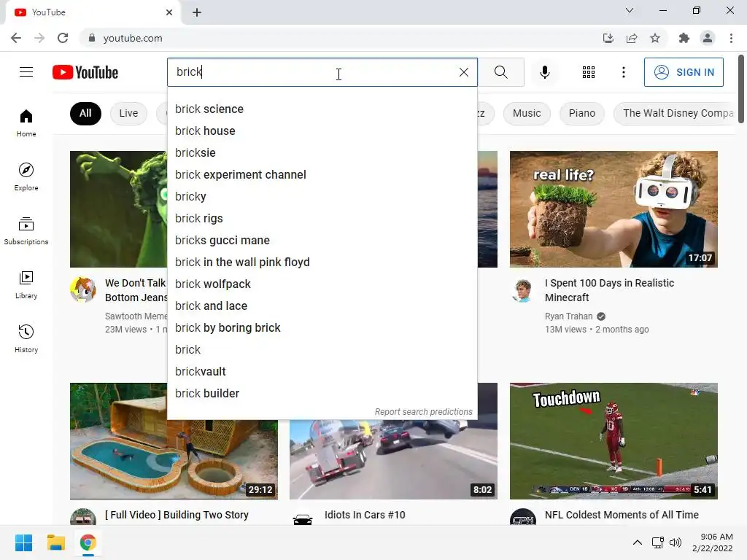Open the YouTube apps grid
The width and height of the screenshot is (747, 560).
pos(589,72)
